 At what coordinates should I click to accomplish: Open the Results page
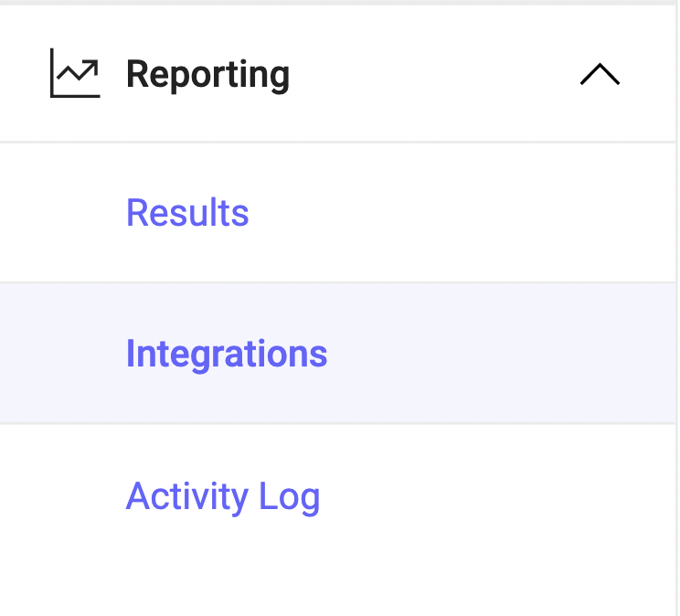click(187, 213)
